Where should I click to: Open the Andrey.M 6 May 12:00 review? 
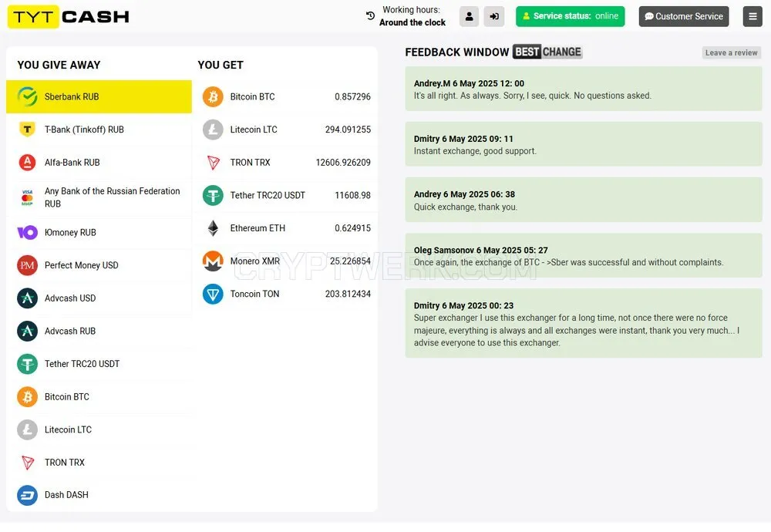pyautogui.click(x=583, y=89)
